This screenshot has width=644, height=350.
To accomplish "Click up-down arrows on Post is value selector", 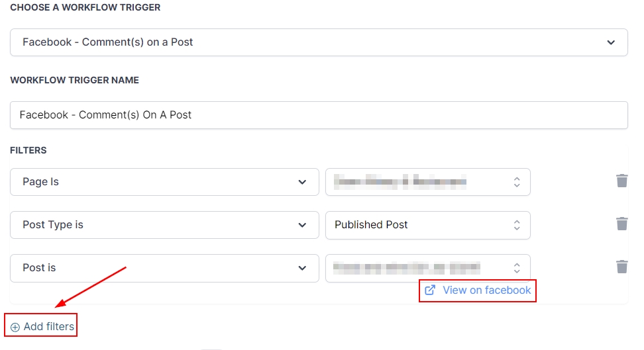I will point(517,268).
